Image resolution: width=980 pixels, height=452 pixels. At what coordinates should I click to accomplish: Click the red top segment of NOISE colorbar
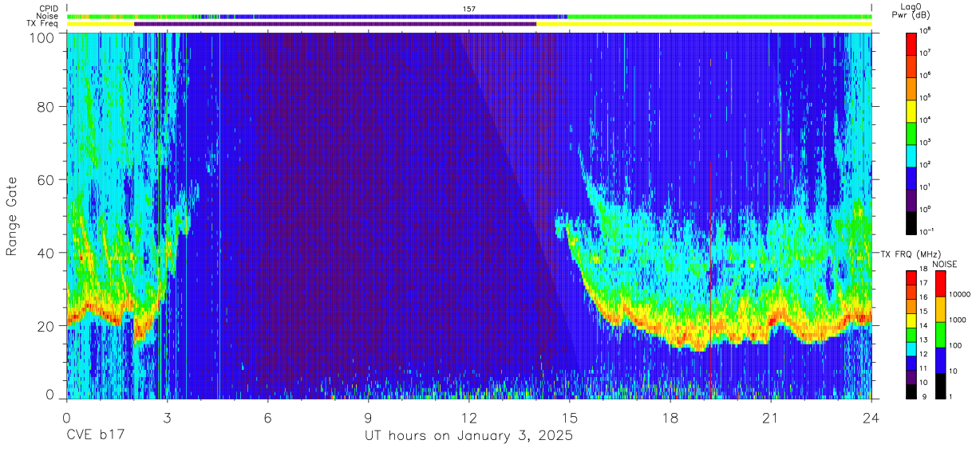[x=940, y=284]
